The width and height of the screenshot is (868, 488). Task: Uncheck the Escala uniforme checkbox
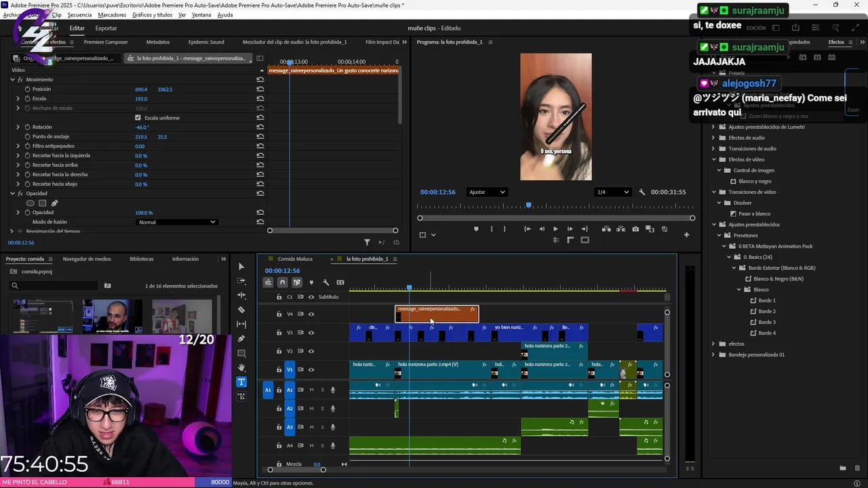(x=138, y=117)
